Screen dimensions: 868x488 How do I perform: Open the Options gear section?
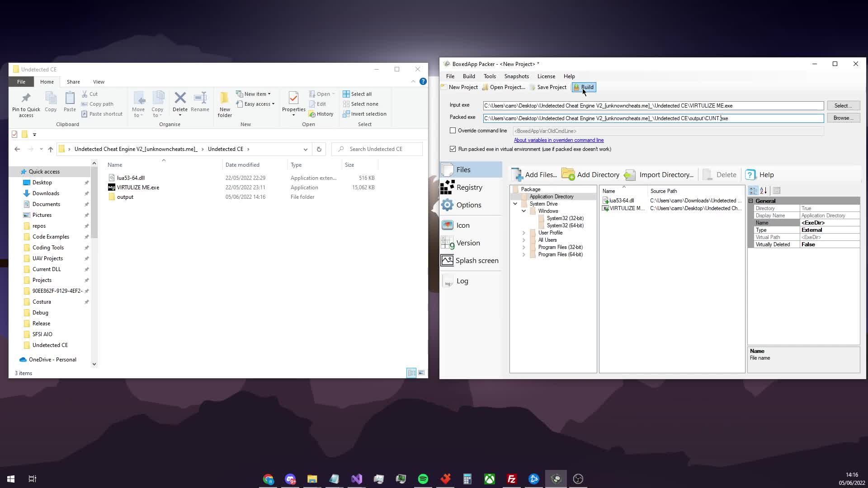tap(468, 205)
